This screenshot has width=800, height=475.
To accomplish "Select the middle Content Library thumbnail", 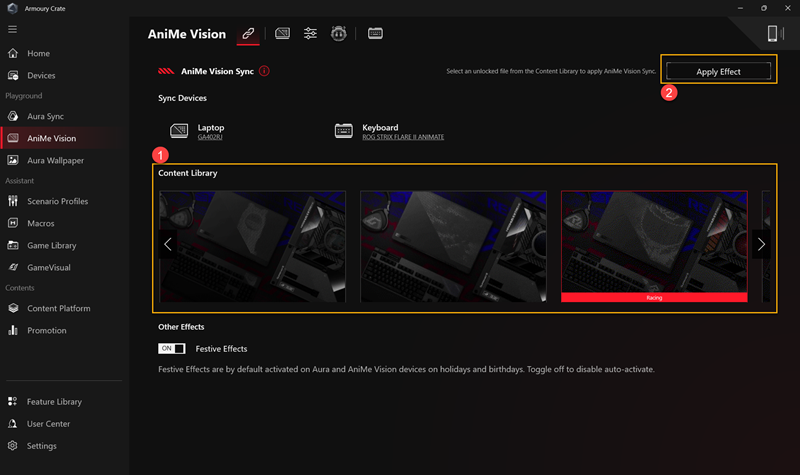I will (453, 246).
